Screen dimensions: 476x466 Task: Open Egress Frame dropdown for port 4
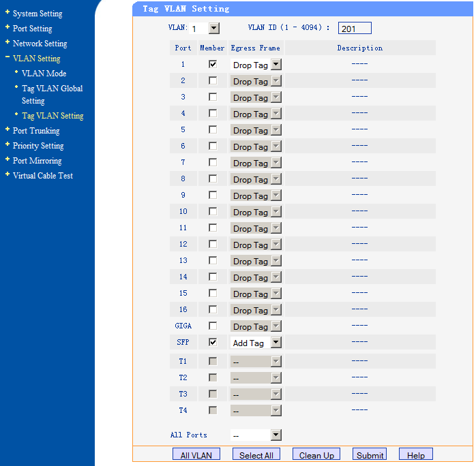[x=256, y=114]
